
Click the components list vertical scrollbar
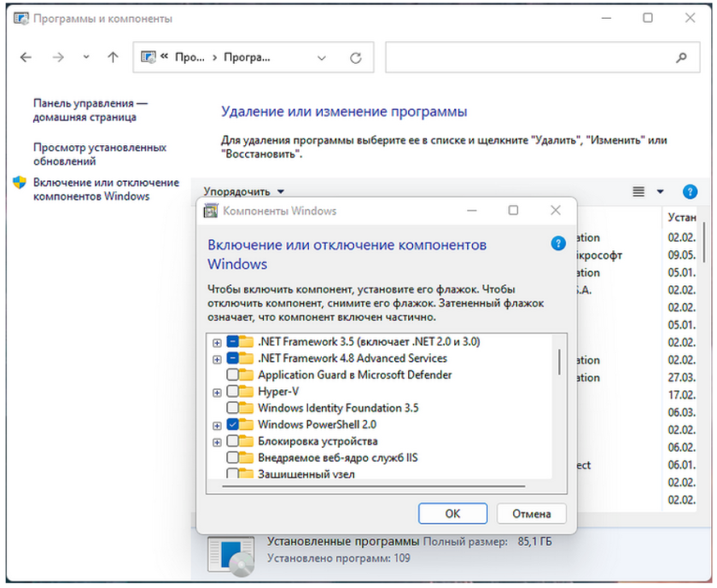point(560,361)
